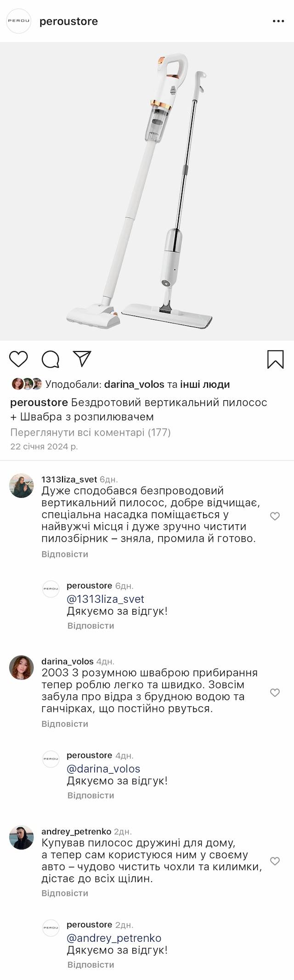Expand all 177 comments
The image size is (294, 980).
tap(90, 432)
